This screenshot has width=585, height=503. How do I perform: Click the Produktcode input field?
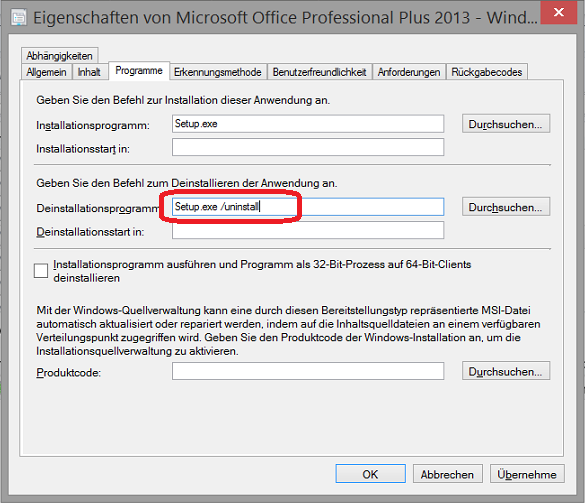(x=308, y=371)
